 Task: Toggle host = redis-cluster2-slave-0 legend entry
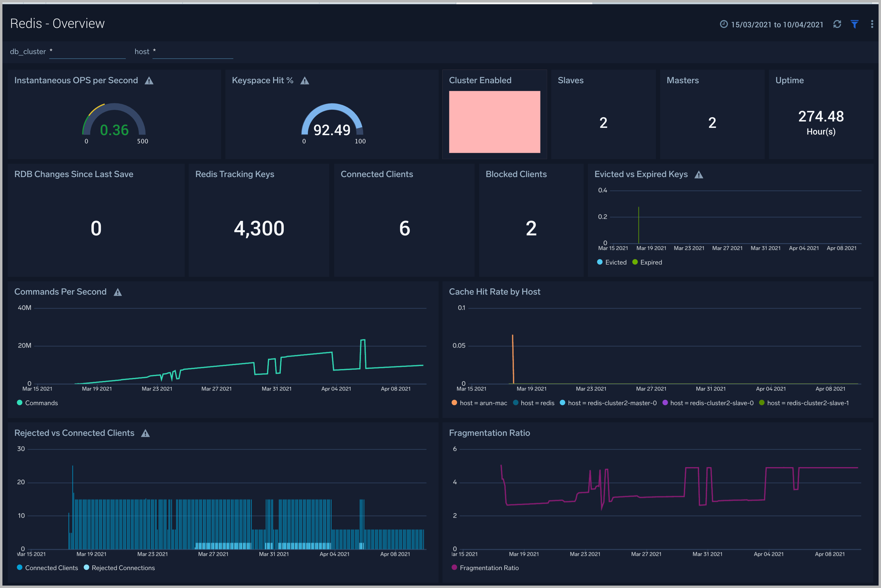click(708, 403)
